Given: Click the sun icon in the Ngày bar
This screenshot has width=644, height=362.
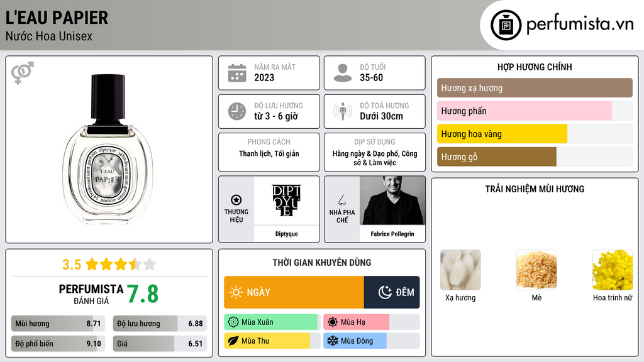Looking at the screenshot, I should 236,292.
